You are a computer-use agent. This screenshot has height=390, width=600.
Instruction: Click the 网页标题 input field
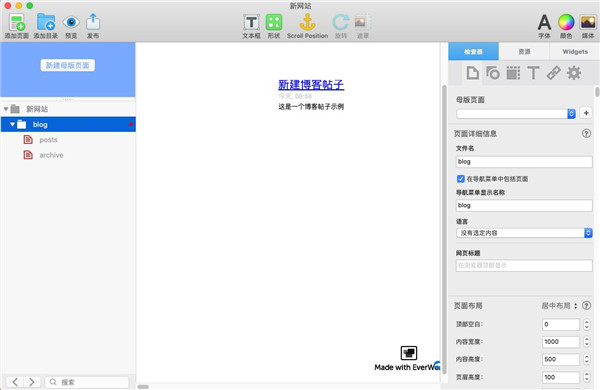[x=524, y=265]
